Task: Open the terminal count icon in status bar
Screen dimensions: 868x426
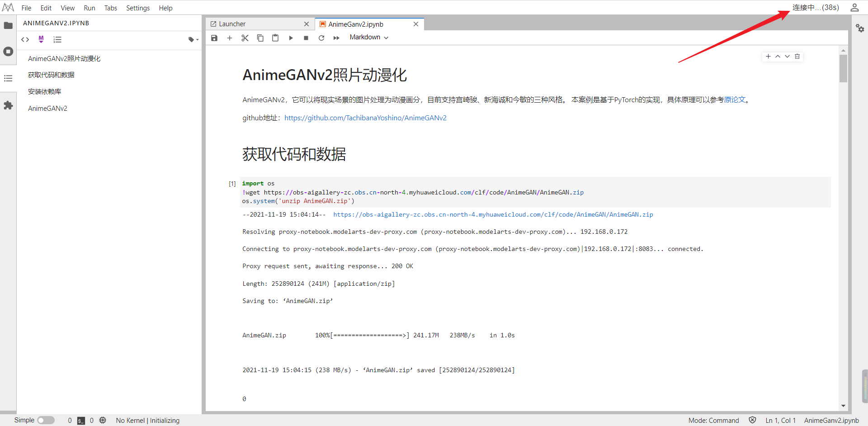Action: [x=81, y=421]
